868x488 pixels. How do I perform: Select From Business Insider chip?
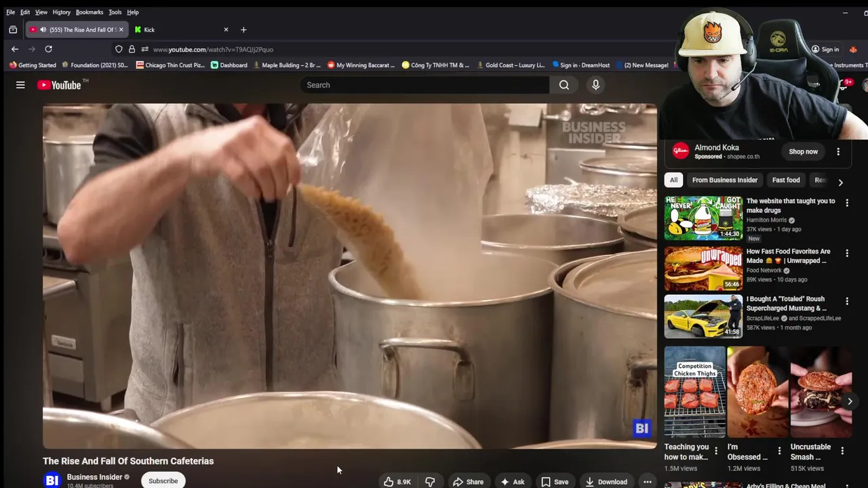725,180
